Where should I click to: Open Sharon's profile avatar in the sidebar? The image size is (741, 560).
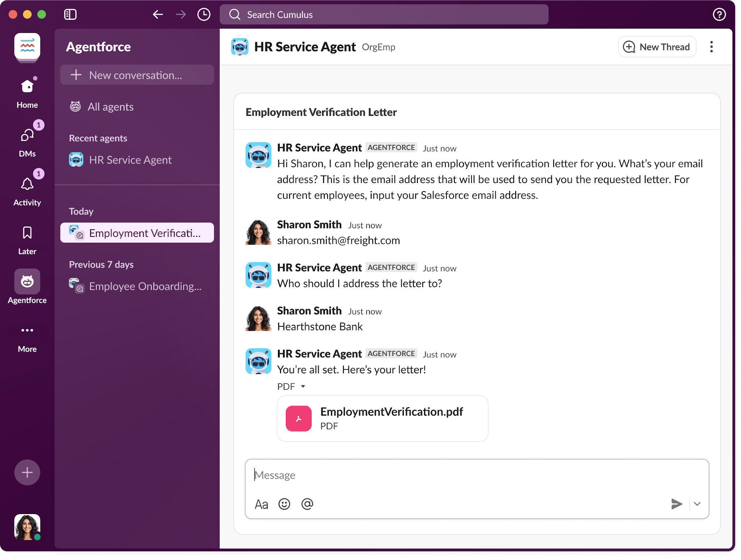(27, 527)
